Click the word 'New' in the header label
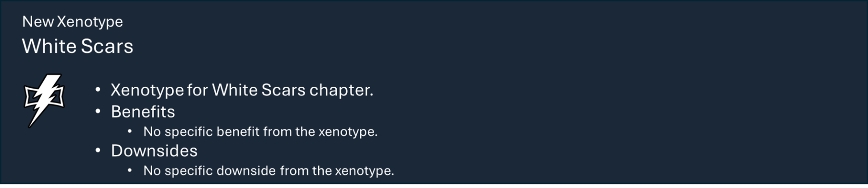The height and width of the screenshot is (188, 868). coord(38,22)
